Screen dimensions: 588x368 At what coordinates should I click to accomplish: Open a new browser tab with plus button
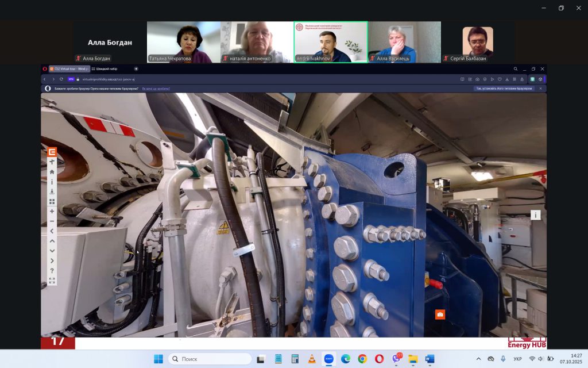tap(136, 69)
